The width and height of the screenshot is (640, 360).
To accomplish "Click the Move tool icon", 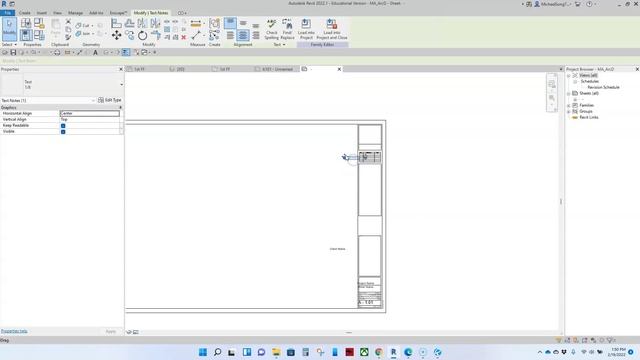I will (x=116, y=36).
